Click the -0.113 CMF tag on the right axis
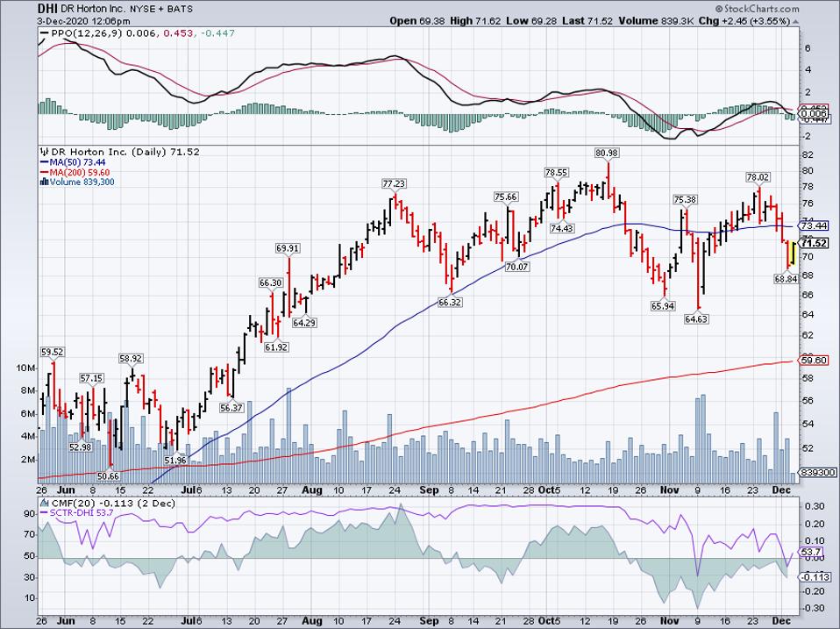The width and height of the screenshot is (840, 629). tap(813, 577)
